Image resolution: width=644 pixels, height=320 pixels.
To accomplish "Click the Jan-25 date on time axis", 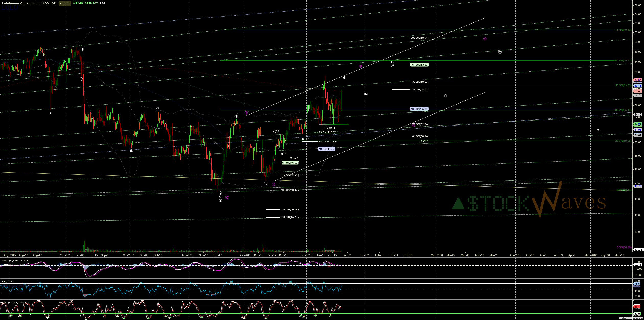I will [x=347, y=255].
